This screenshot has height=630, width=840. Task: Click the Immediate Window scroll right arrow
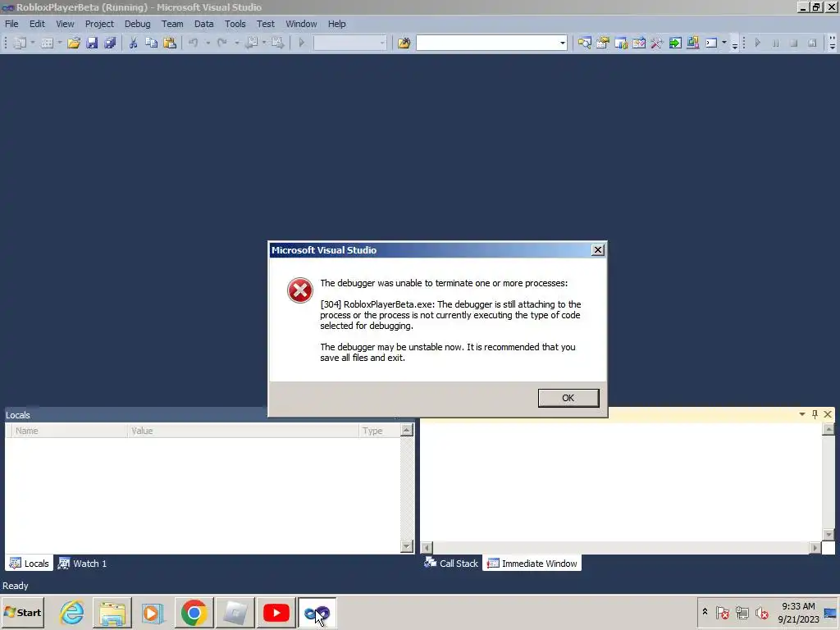point(815,547)
